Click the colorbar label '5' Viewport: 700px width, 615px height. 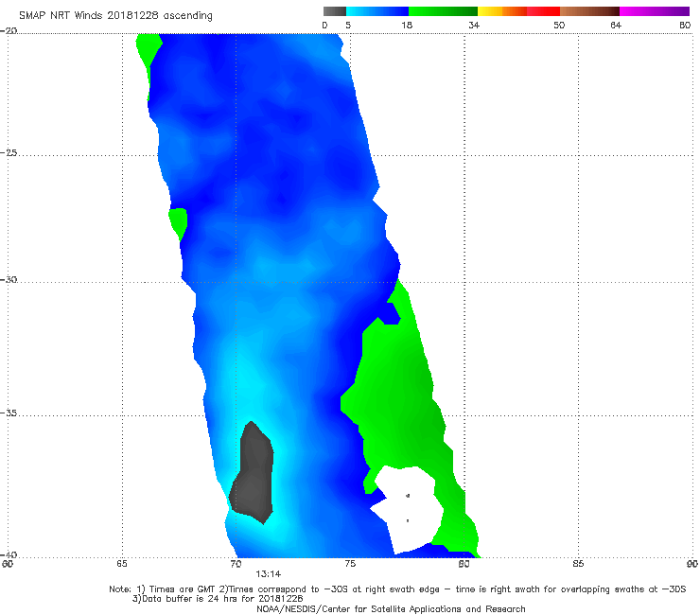tap(348, 25)
